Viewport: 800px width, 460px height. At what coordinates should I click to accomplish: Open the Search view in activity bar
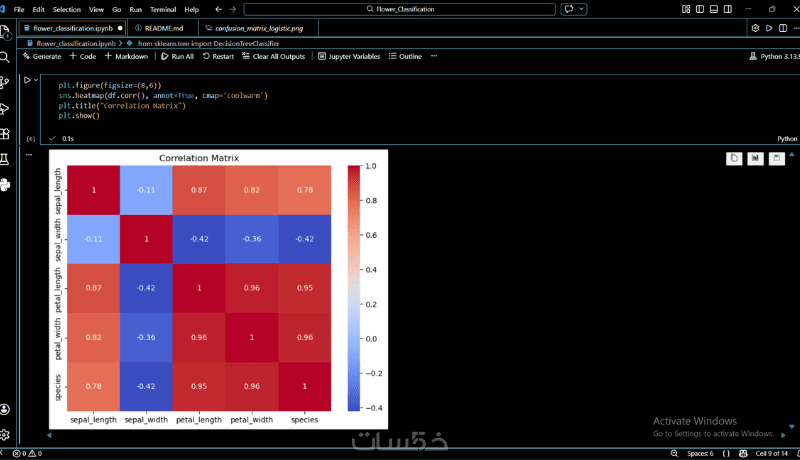pyautogui.click(x=5, y=57)
